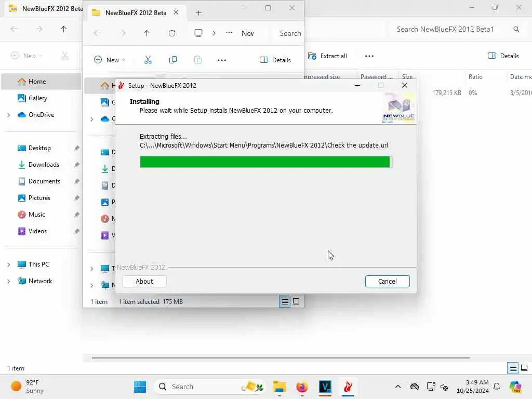The width and height of the screenshot is (532, 399).
Task: Close the NewBlueFX 2012 Beta tab
Action: 176,12
